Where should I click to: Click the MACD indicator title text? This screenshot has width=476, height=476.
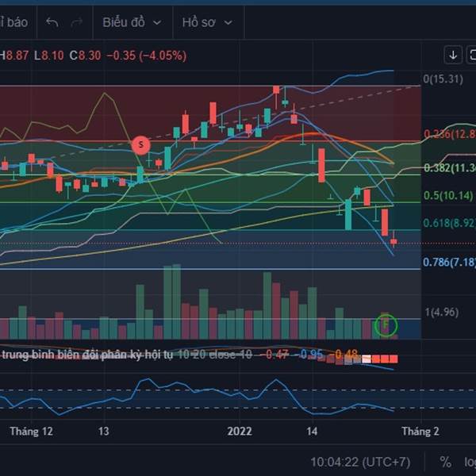87,355
